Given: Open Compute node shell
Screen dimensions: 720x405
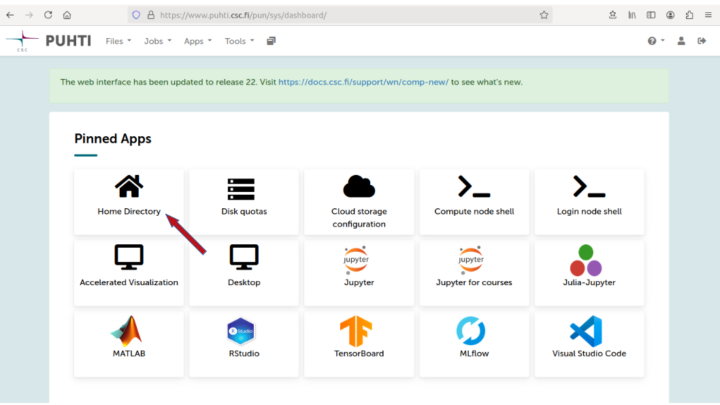Looking at the screenshot, I should 474,202.
